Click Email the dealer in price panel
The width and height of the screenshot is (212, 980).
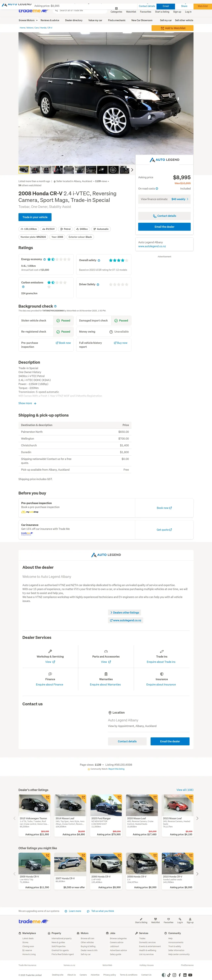coord(164,227)
